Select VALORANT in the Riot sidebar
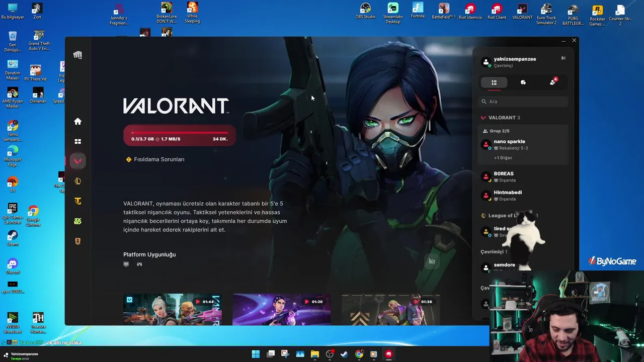 (x=77, y=161)
